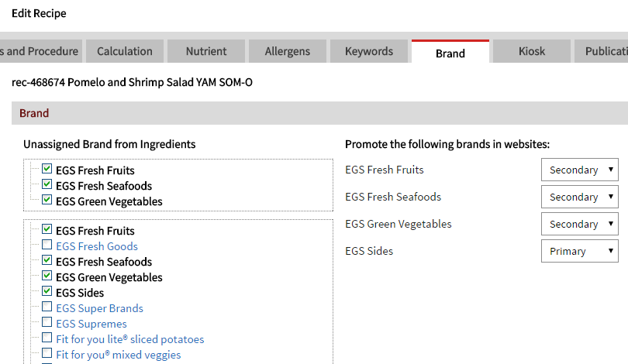628x364 pixels.
Task: Check the EGS Supremes brand box
Action: pos(47,322)
